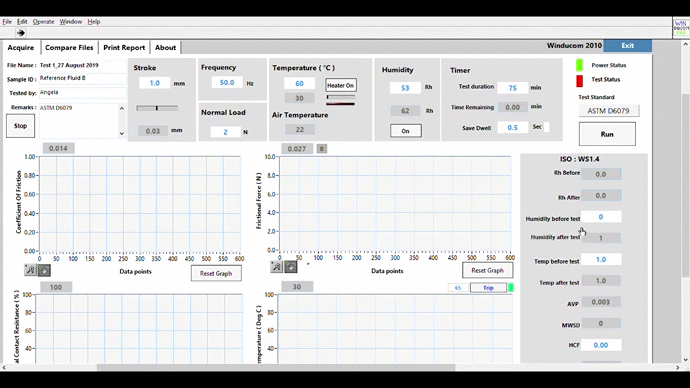The width and height of the screenshot is (690, 388).
Task: Click the Sample ID field Reference Fluid B
Action: click(x=82, y=78)
